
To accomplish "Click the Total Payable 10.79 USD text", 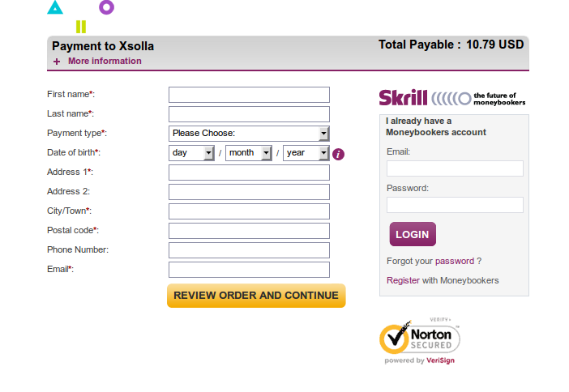I will [451, 45].
